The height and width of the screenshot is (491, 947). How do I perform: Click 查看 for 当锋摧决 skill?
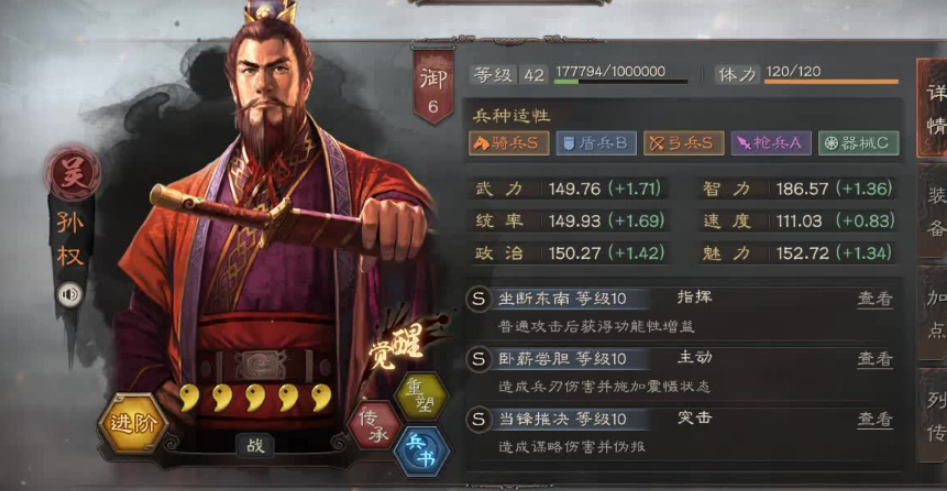tap(875, 419)
